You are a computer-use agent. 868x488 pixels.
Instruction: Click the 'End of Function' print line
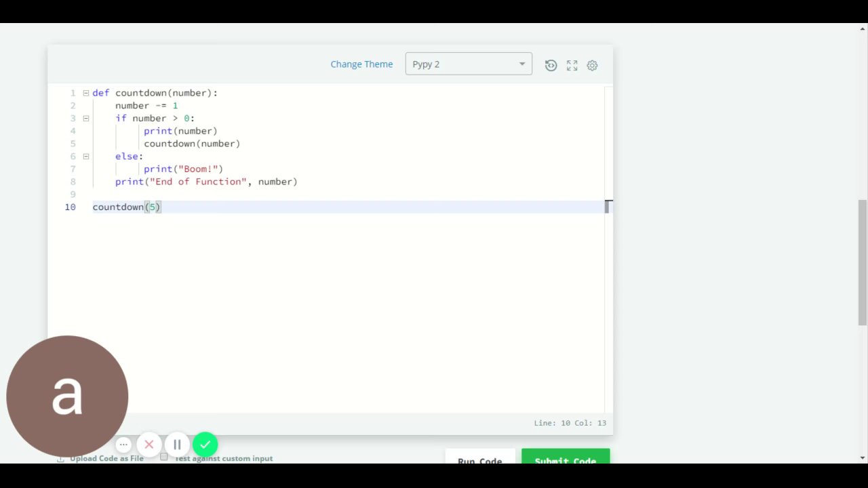click(x=206, y=182)
